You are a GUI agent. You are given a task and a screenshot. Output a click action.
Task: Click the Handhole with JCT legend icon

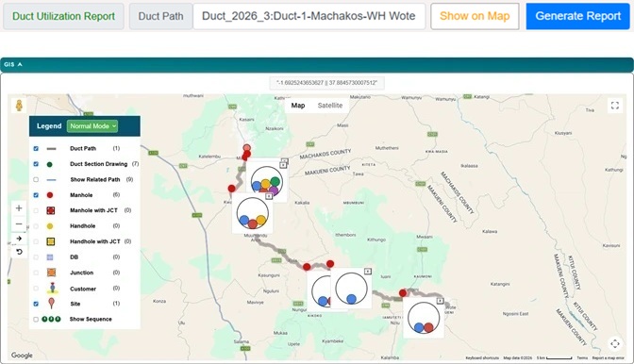pyautogui.click(x=51, y=241)
